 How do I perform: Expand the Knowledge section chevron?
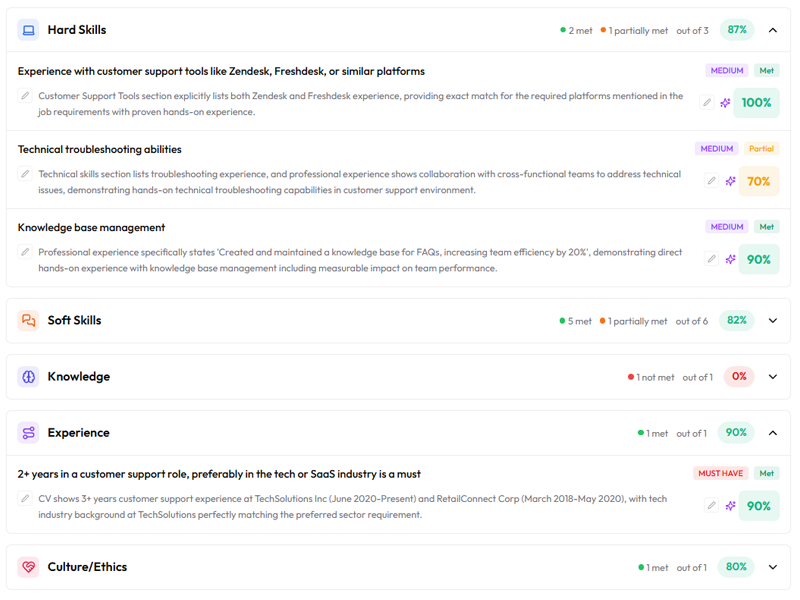tap(773, 377)
